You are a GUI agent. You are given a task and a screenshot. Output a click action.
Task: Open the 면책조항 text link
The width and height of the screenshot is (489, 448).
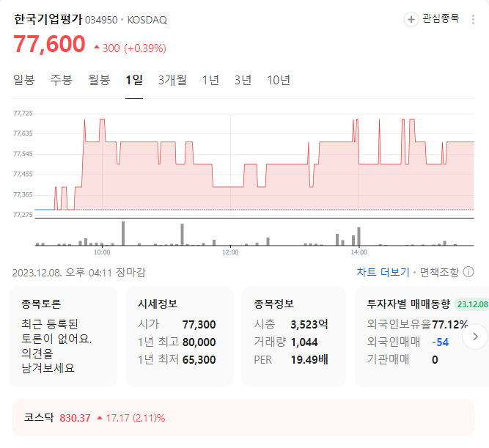coord(439,272)
